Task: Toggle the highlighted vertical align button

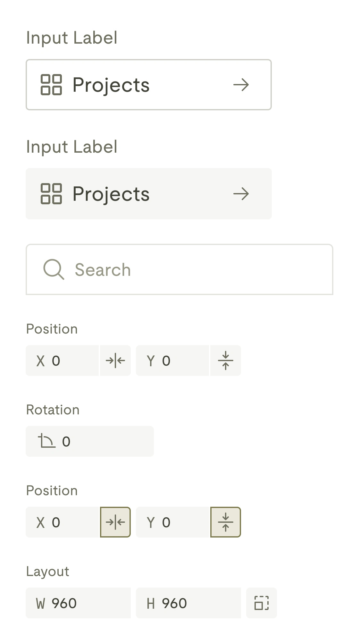Action: pos(225,522)
